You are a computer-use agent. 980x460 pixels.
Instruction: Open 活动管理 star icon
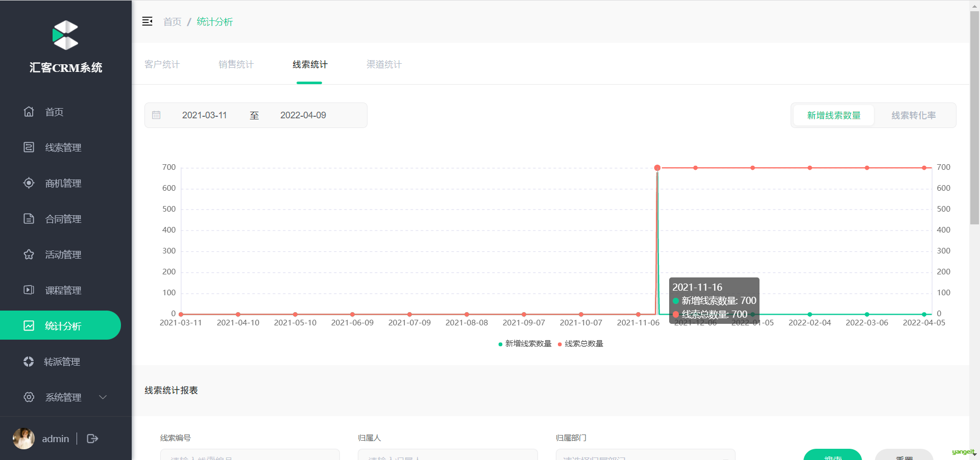click(x=29, y=254)
